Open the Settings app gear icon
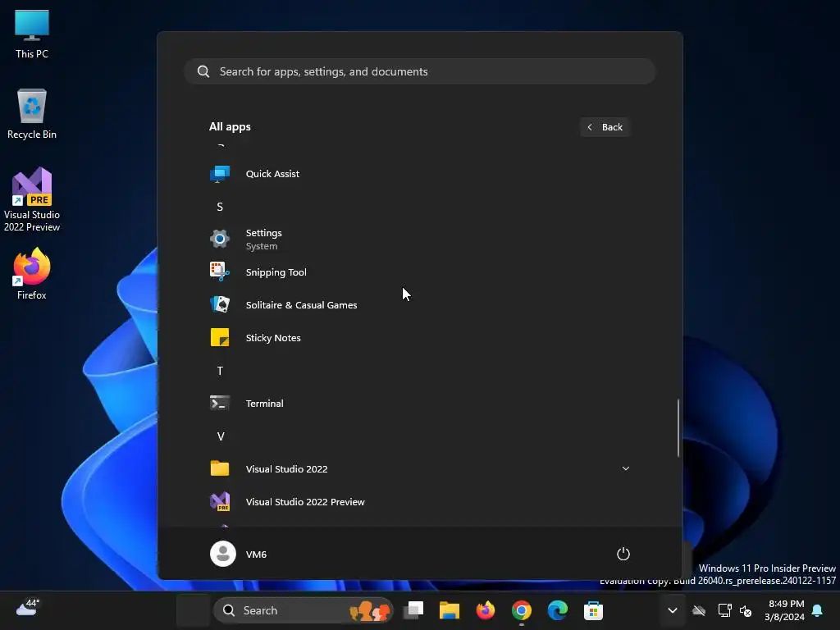 (x=220, y=239)
